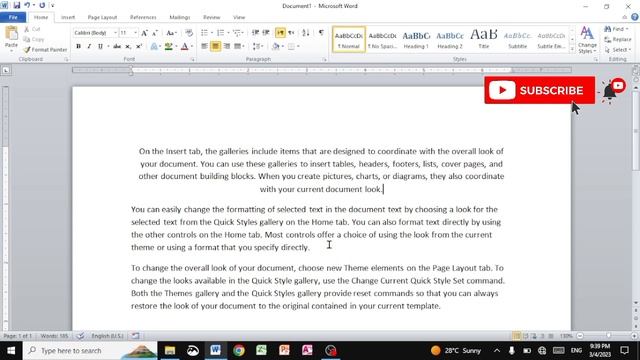Open Numbering list dropdown arrow
This screenshot has width=640, height=360.
tap(228, 33)
